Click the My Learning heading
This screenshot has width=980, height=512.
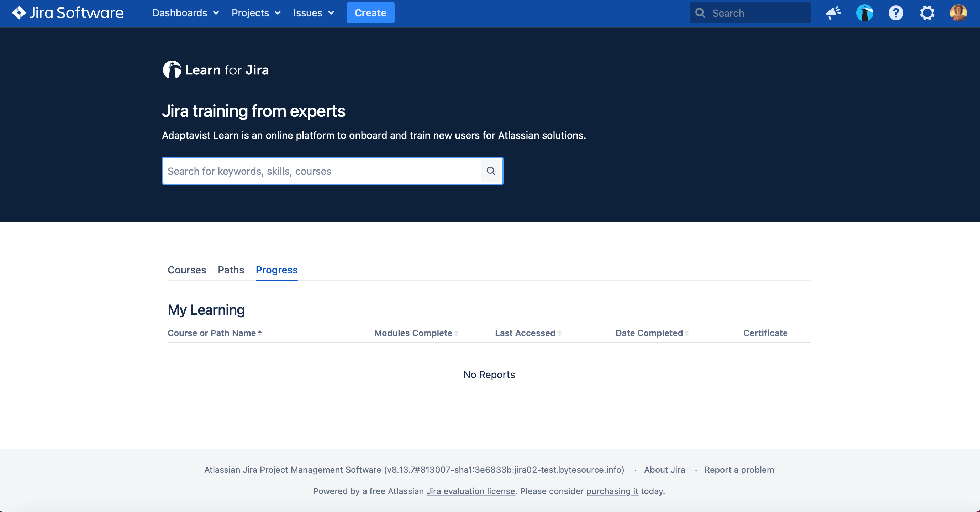click(x=206, y=310)
